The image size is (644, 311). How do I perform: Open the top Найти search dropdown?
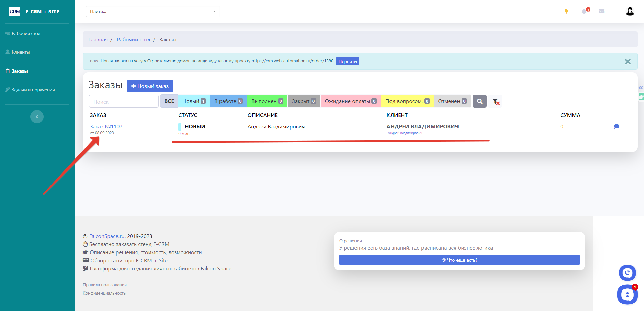coord(152,11)
